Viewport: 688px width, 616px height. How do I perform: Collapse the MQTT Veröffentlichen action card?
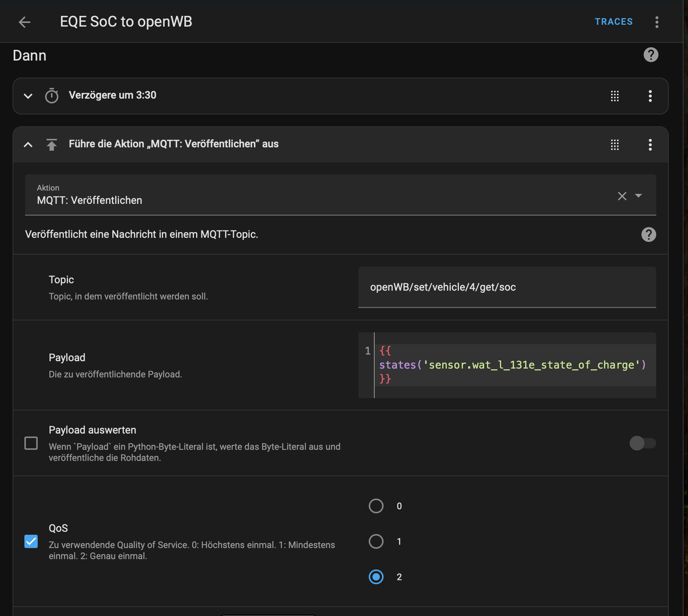coord(28,145)
